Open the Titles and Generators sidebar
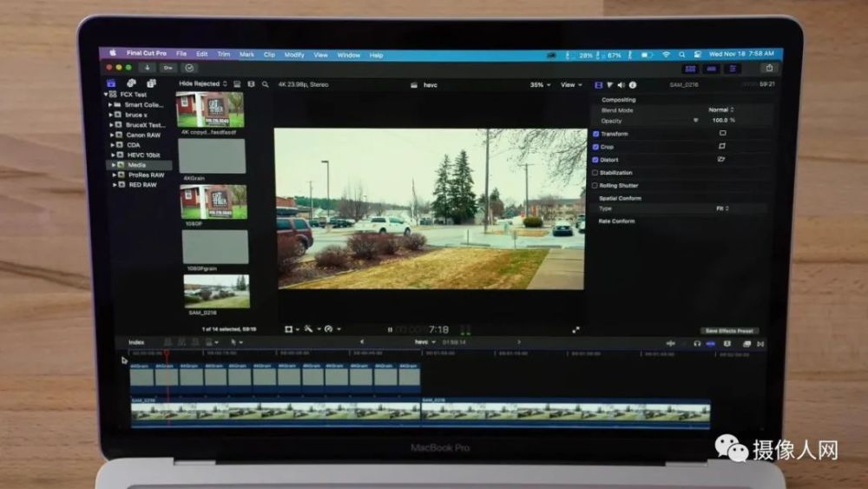The width and height of the screenshot is (868, 489). point(151,83)
